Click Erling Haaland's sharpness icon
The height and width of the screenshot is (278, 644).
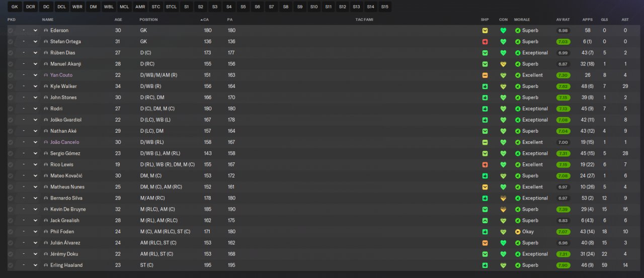pos(485,265)
